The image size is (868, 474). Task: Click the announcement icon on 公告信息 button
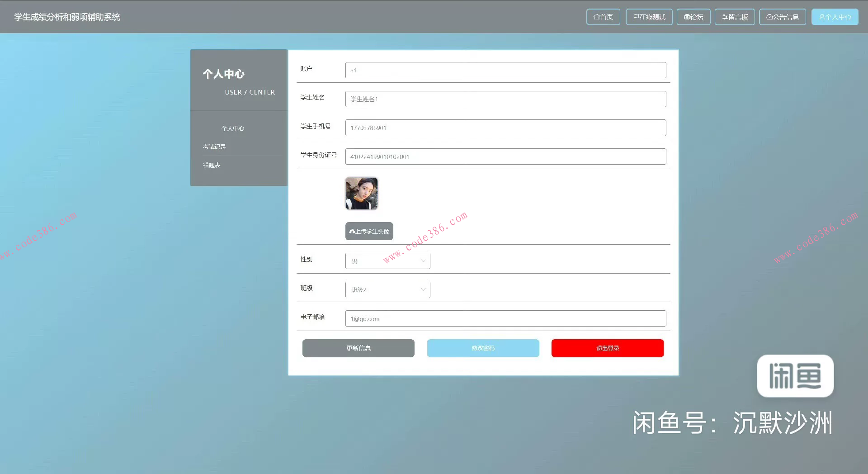point(769,17)
